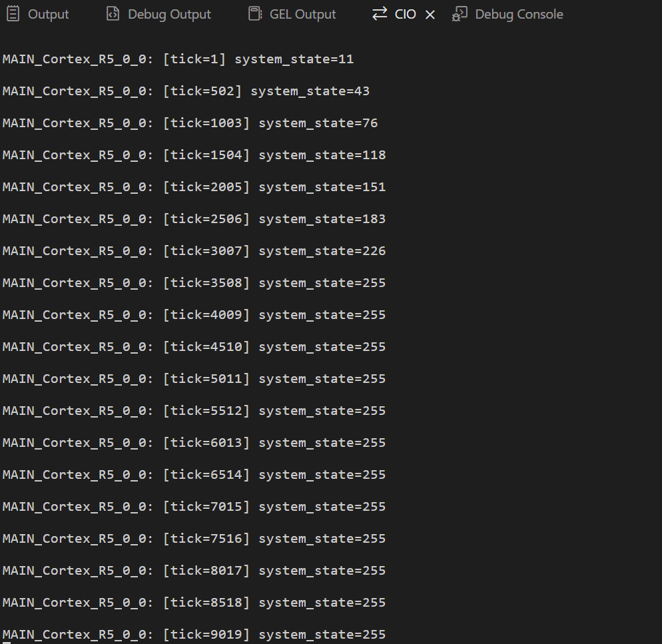Select the CIO tab label

pyautogui.click(x=405, y=14)
